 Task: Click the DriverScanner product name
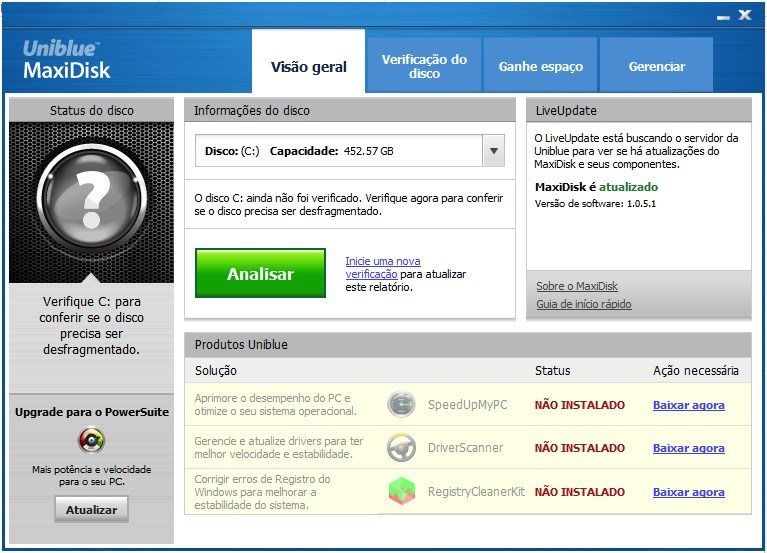(465, 447)
